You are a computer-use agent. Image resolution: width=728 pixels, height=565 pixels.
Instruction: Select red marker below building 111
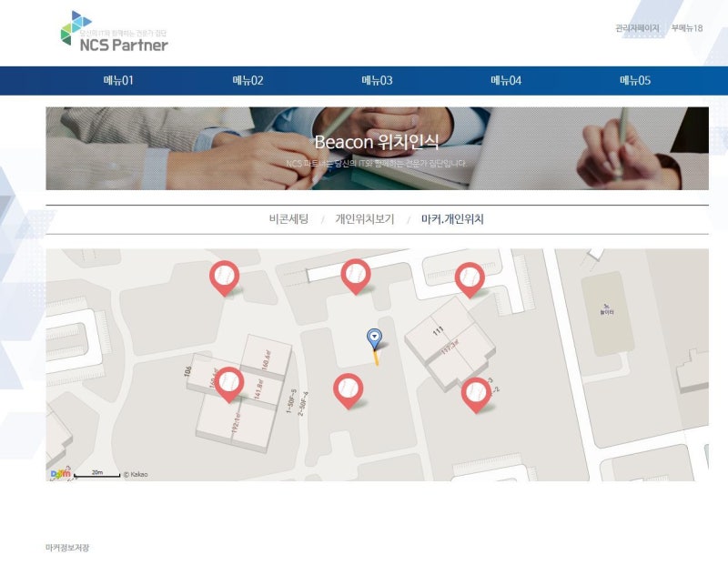click(476, 395)
